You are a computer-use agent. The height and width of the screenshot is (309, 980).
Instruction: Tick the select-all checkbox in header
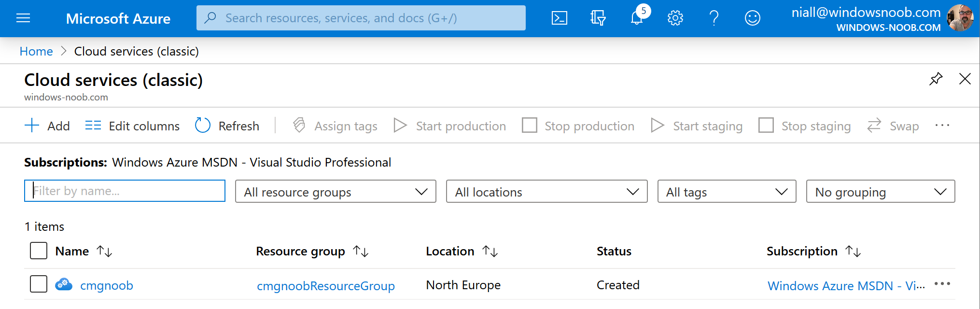[x=39, y=251]
